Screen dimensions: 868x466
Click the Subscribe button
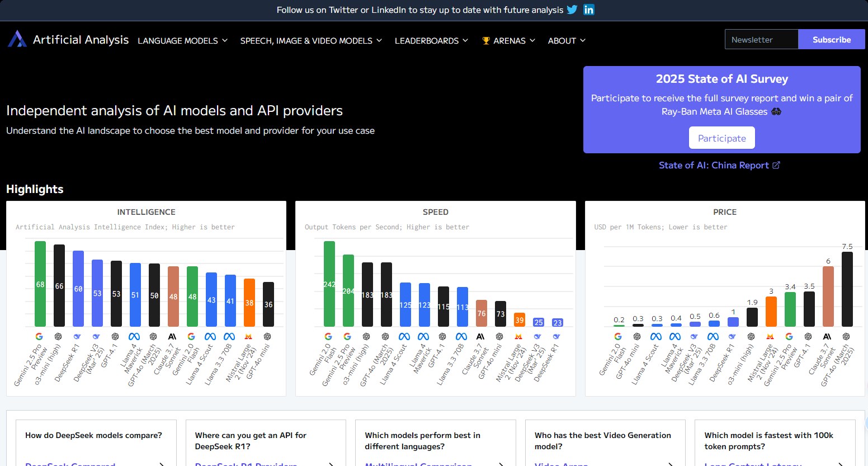832,39
